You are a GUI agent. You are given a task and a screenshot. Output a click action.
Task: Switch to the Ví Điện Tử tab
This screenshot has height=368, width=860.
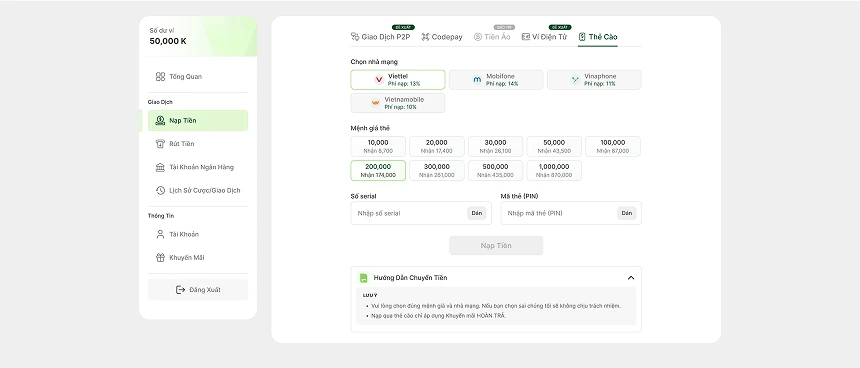tap(544, 37)
